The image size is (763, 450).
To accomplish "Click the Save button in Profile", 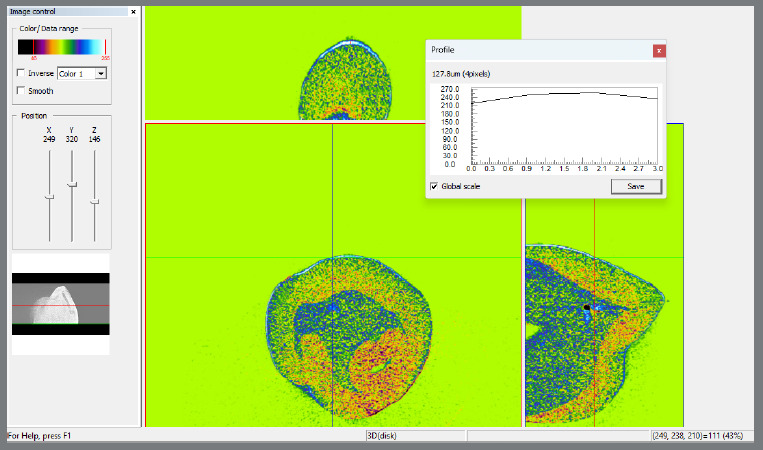I will [x=636, y=186].
